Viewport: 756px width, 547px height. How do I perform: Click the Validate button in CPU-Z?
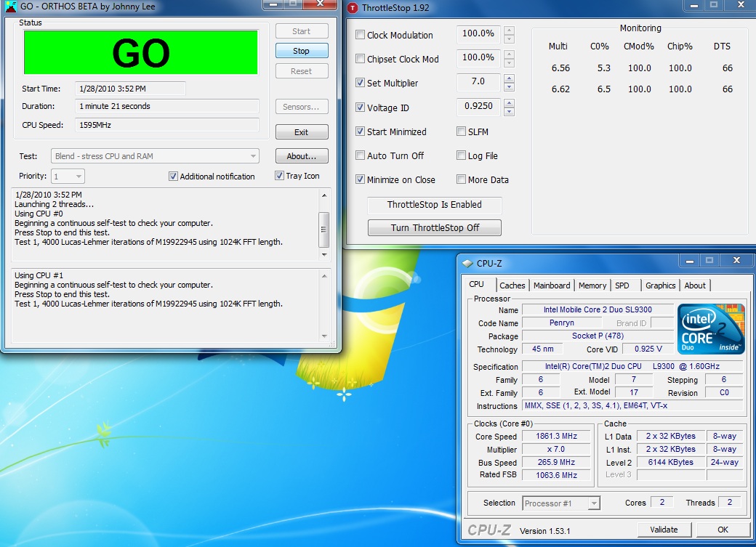pyautogui.click(x=664, y=529)
